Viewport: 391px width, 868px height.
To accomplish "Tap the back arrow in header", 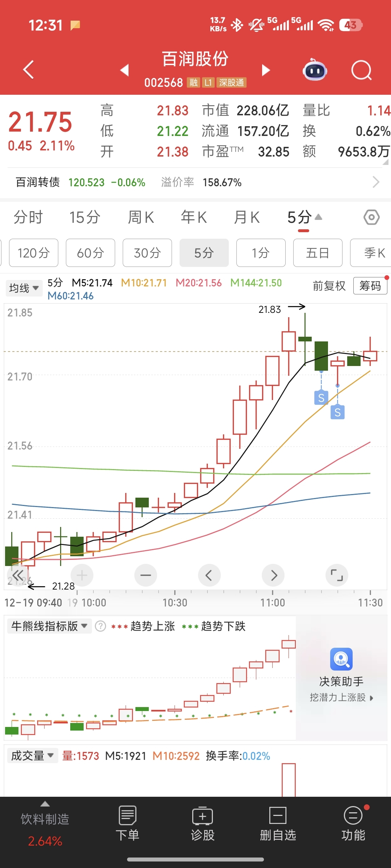I will (x=28, y=69).
